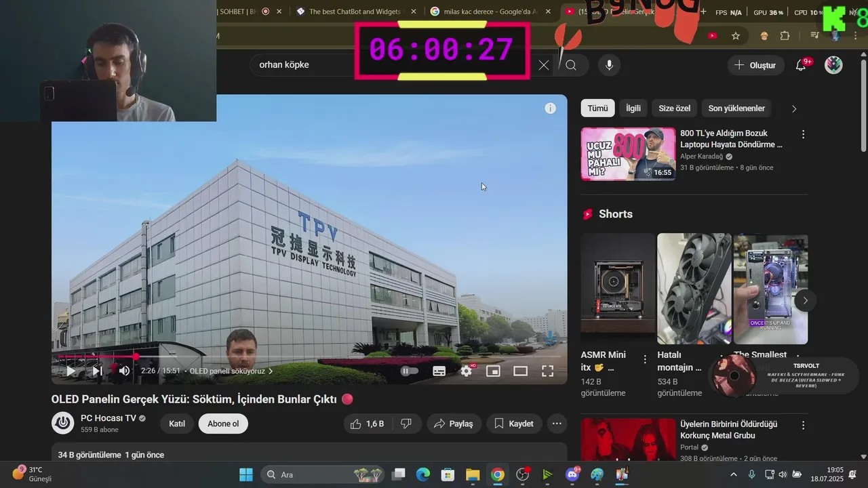Click the Katıl join button
Viewport: 868px width, 488px height.
(x=177, y=424)
